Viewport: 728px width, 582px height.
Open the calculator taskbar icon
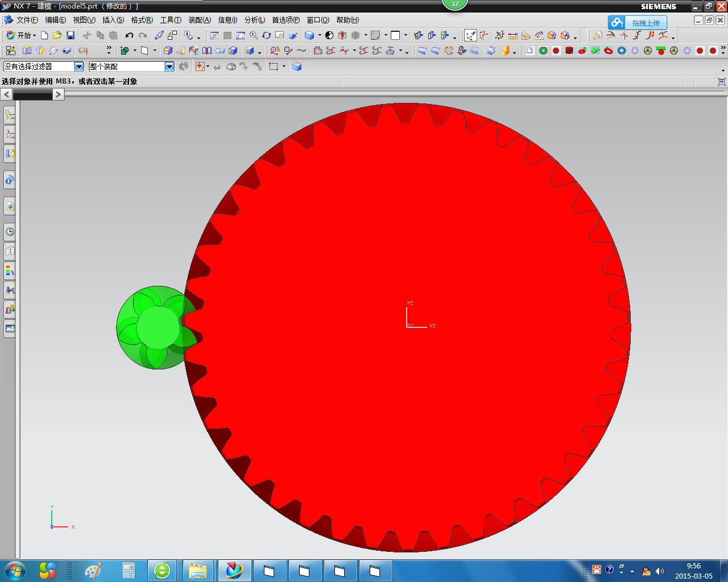[x=129, y=571]
